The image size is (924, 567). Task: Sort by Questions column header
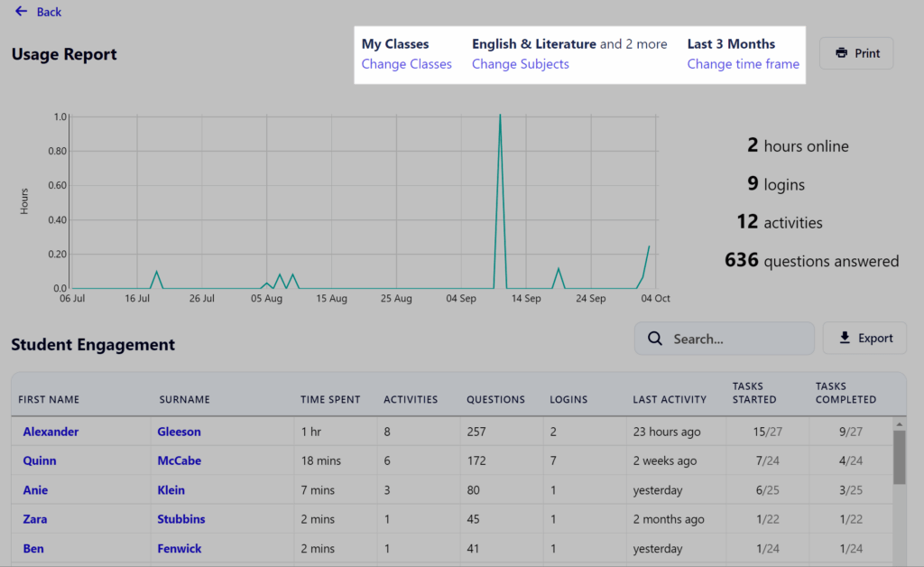(495, 399)
